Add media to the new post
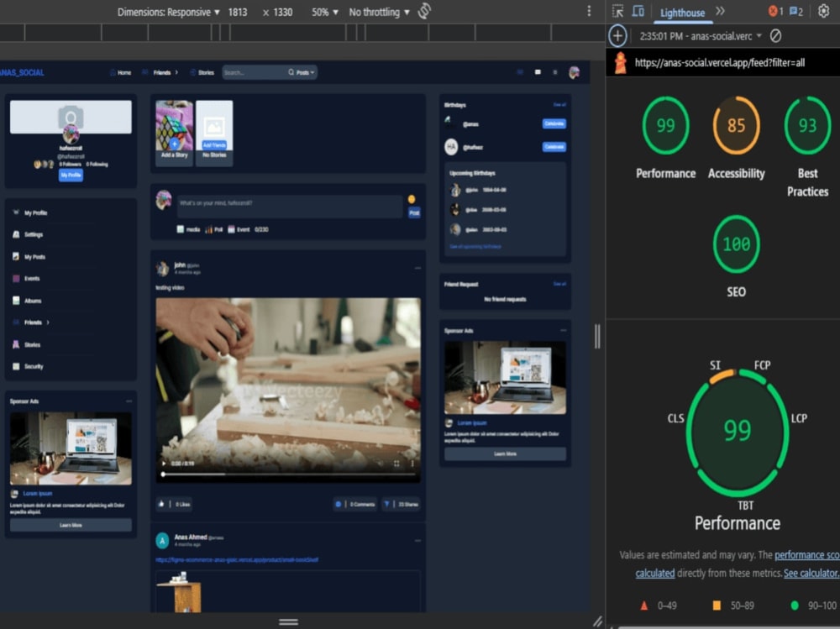The image size is (840, 629). pyautogui.click(x=188, y=229)
